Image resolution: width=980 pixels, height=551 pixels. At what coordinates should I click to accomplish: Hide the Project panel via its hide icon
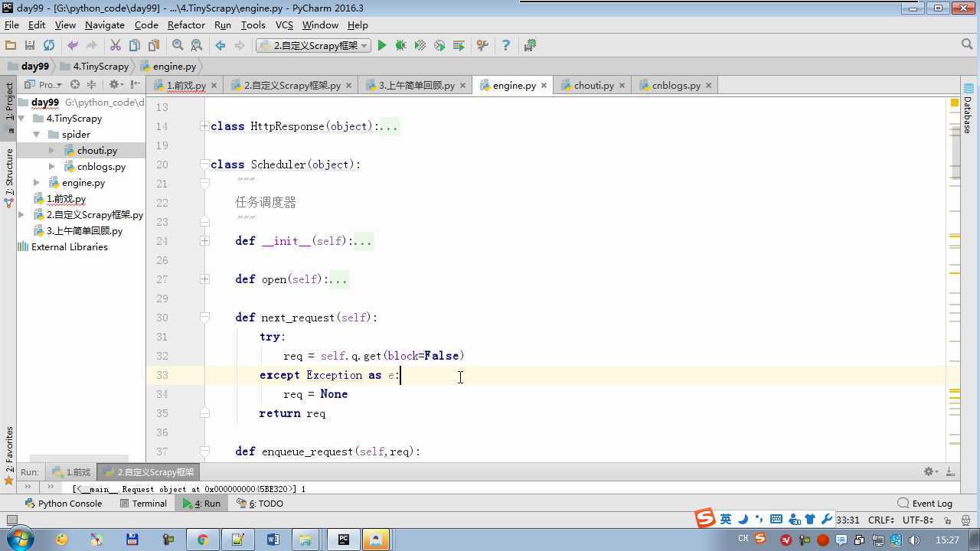(135, 85)
